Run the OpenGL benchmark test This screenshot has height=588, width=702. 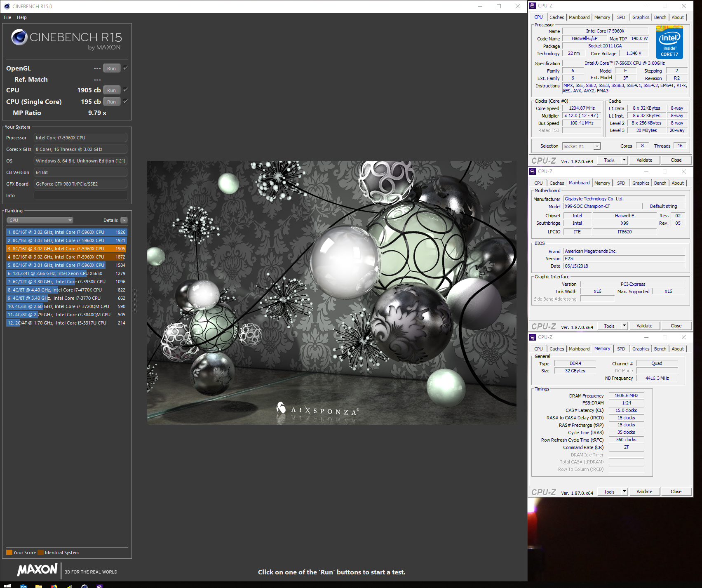tap(112, 68)
